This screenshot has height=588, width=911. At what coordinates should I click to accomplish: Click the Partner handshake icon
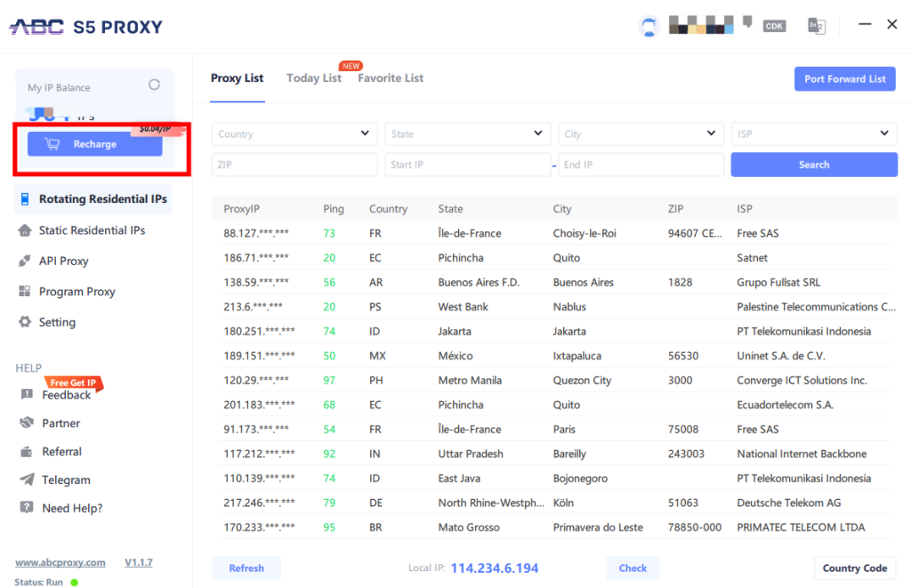[x=27, y=423]
